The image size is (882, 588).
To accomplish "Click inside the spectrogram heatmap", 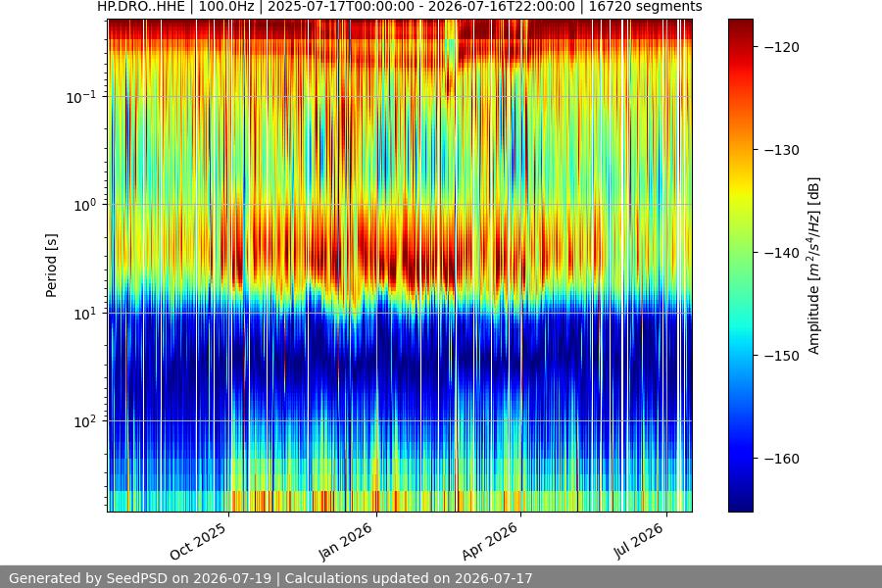I will [x=400, y=266].
